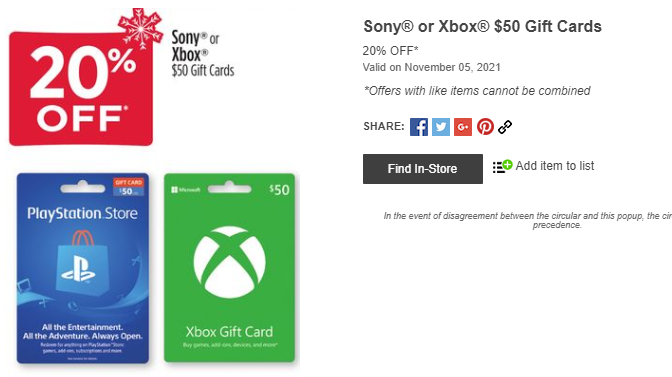Open the PlayStation Store gift card image
The width and height of the screenshot is (672, 377).
[83, 268]
